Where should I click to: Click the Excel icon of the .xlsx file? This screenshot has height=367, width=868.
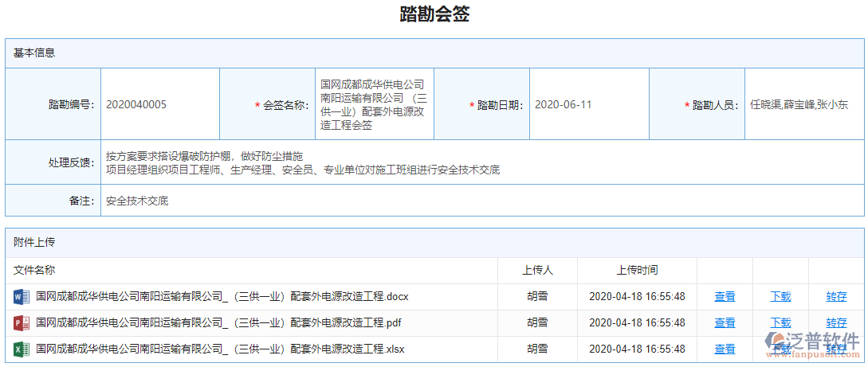tap(21, 349)
